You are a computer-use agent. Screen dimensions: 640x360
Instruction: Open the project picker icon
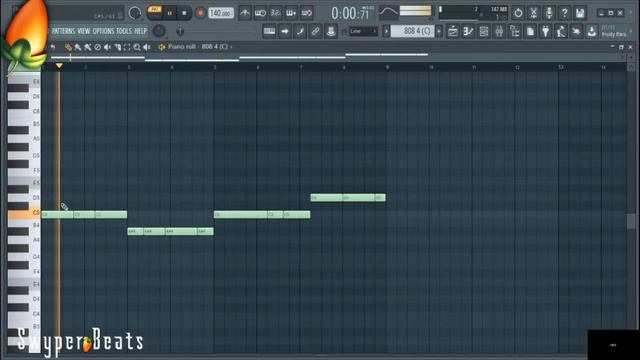click(x=530, y=31)
